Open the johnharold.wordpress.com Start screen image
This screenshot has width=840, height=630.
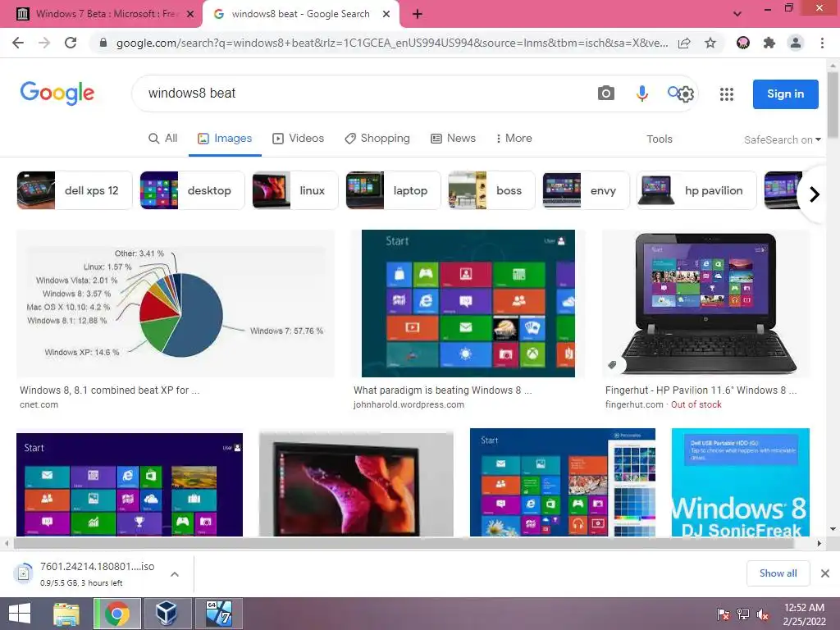click(468, 304)
